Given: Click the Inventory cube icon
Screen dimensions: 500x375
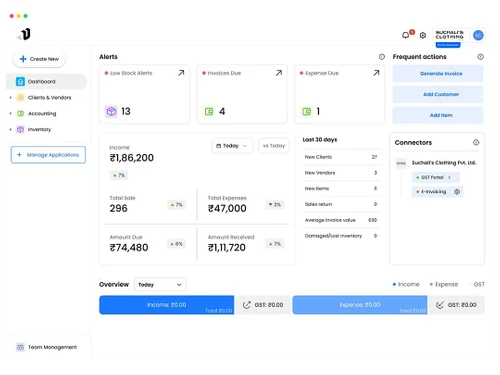Looking at the screenshot, I should click(x=20, y=129).
